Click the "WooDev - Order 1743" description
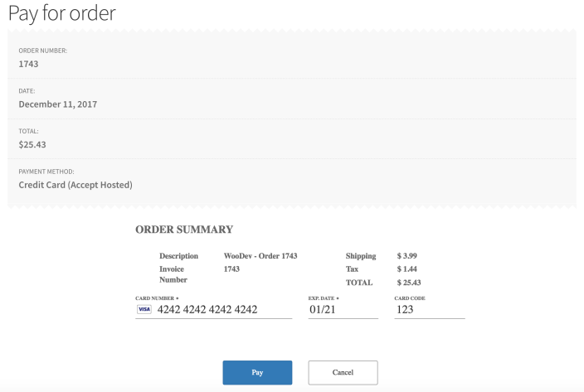This screenshot has width=584, height=392. coord(260,256)
